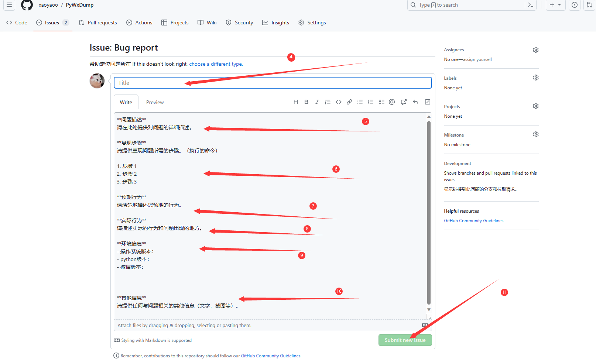Mention a user with the @ icon
The width and height of the screenshot is (596, 364).
tap(392, 102)
